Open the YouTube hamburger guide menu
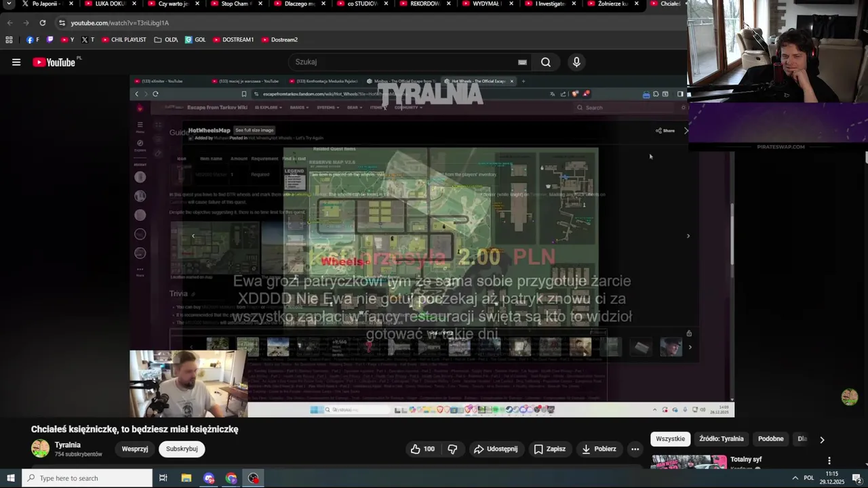868x488 pixels. [x=16, y=62]
